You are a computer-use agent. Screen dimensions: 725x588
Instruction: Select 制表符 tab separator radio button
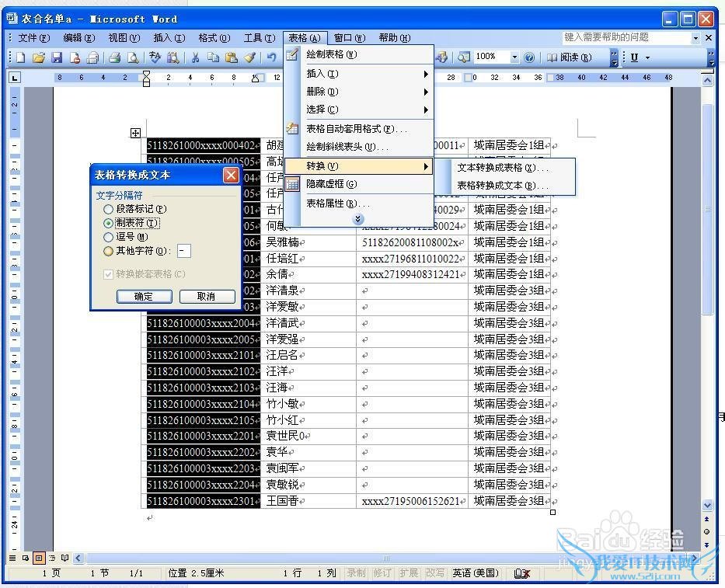click(108, 223)
